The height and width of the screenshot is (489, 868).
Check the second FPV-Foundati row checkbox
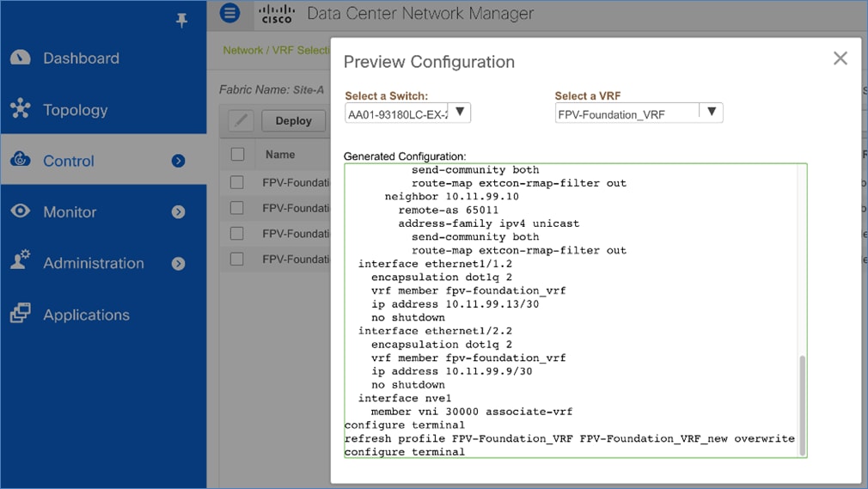(x=237, y=208)
